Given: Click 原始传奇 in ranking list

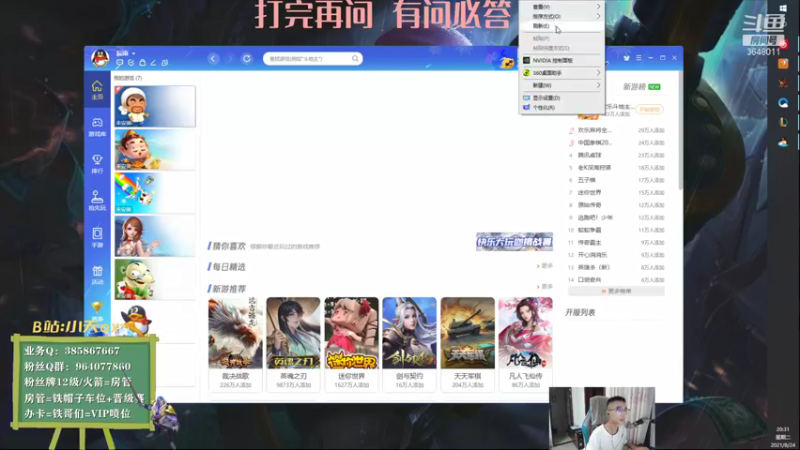Looking at the screenshot, I should pos(589,205).
